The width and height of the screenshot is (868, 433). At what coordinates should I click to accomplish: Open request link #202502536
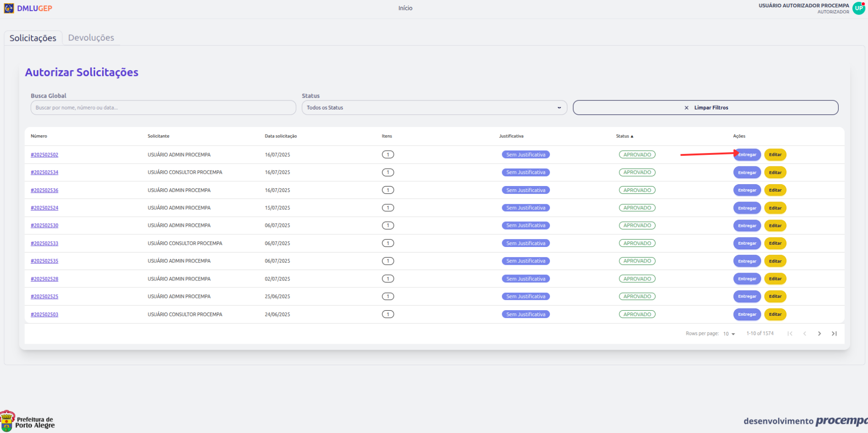[x=44, y=190]
